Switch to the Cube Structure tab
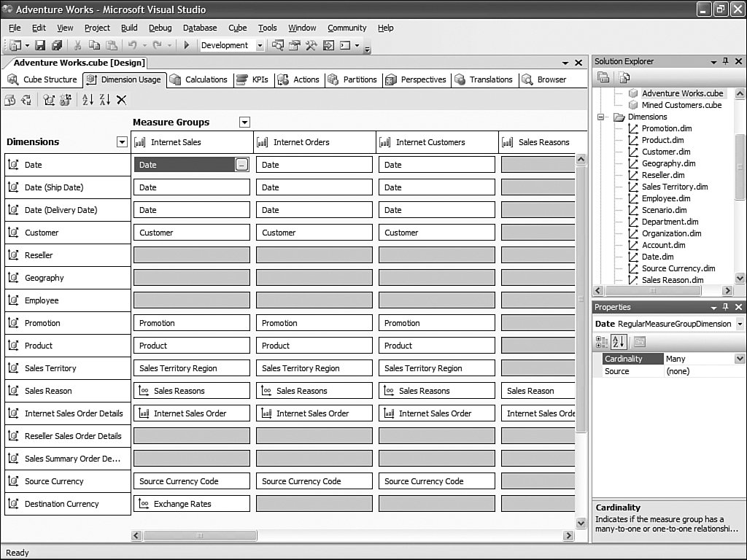 [42, 79]
